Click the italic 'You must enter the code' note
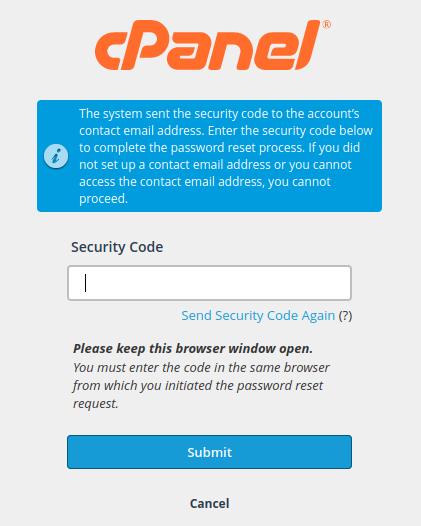This screenshot has width=421, height=526. coord(201,385)
